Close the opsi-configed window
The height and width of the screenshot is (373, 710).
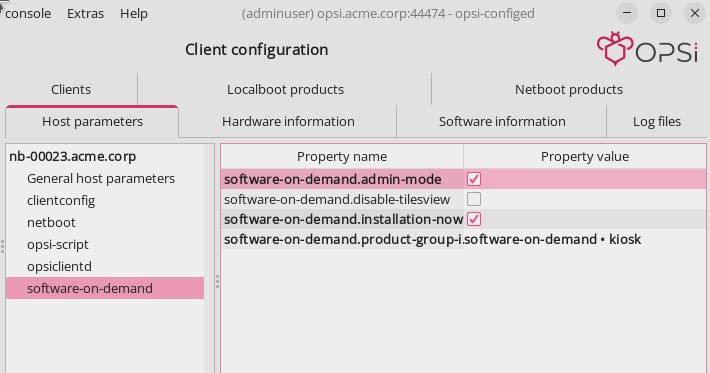click(695, 13)
